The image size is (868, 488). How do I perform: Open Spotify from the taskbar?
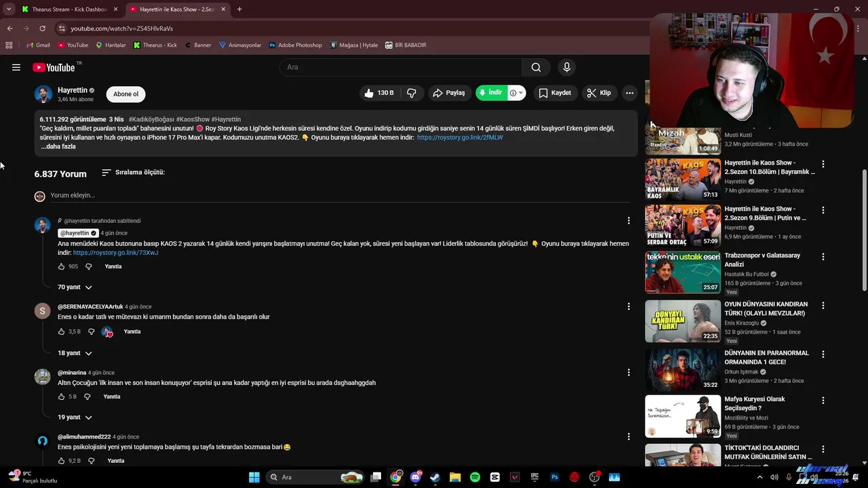click(475, 477)
